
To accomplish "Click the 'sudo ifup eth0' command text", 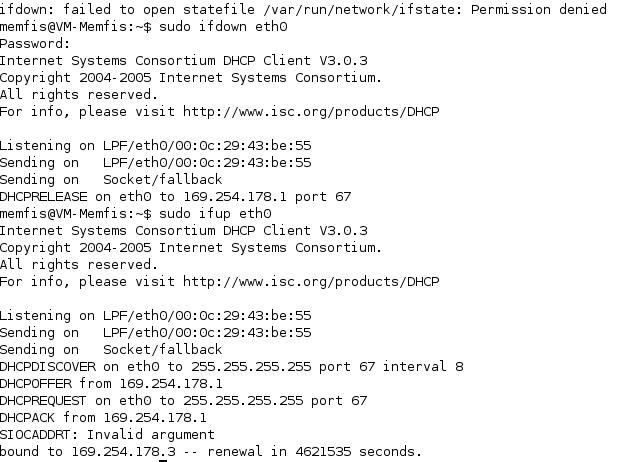I will coord(215,214).
